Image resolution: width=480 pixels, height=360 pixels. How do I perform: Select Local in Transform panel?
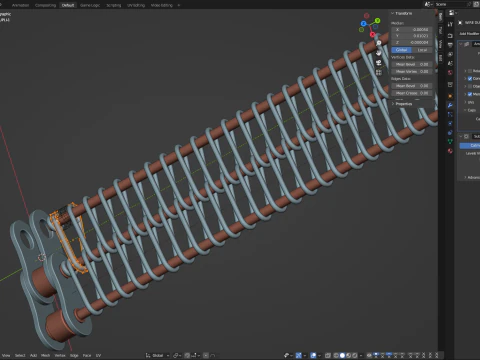point(422,50)
